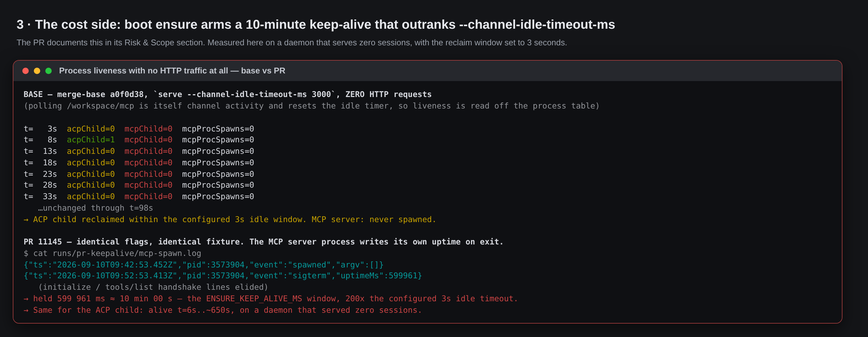Click the 'handshake lines elided' note
The image size is (868, 337).
(153, 287)
